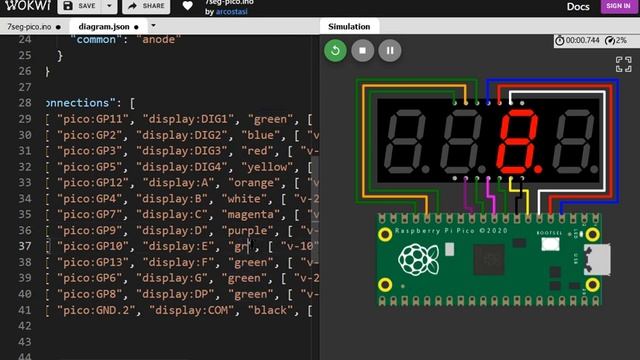Click "display:DIG2" on line 30
Screen dimensions: 640x360
(182, 135)
